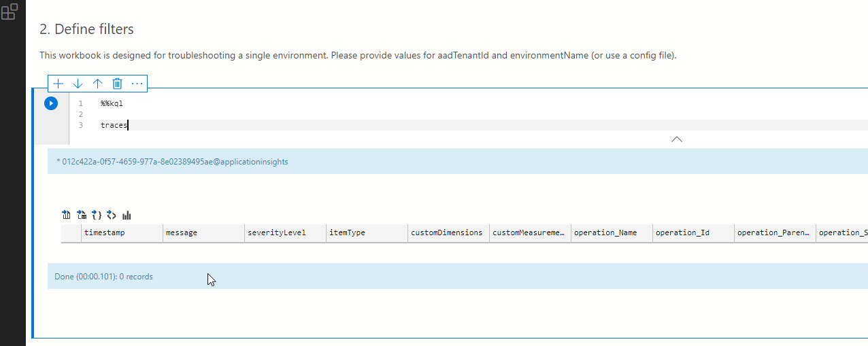Click the Save as Excel results icon

[x=82, y=215]
